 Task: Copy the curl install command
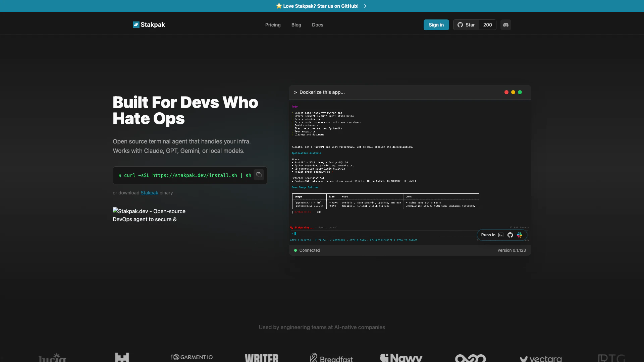click(x=259, y=175)
